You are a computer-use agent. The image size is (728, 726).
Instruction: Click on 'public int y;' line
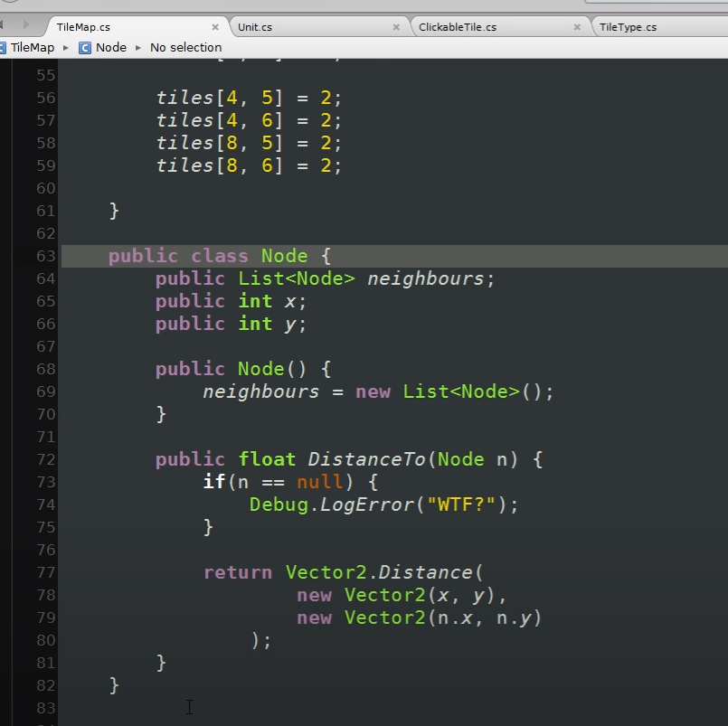231,324
